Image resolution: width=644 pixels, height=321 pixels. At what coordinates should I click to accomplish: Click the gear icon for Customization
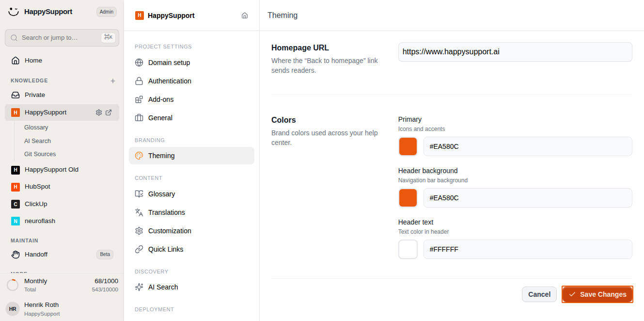[139, 231]
